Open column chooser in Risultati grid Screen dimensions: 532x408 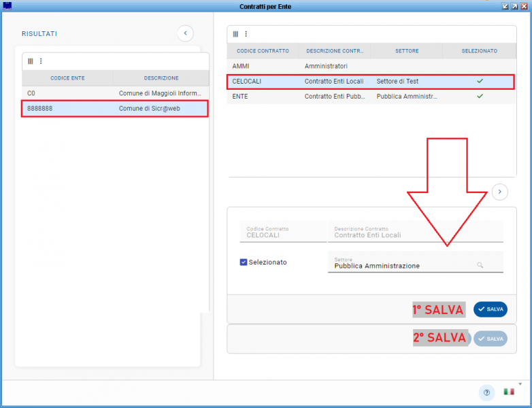31,61
